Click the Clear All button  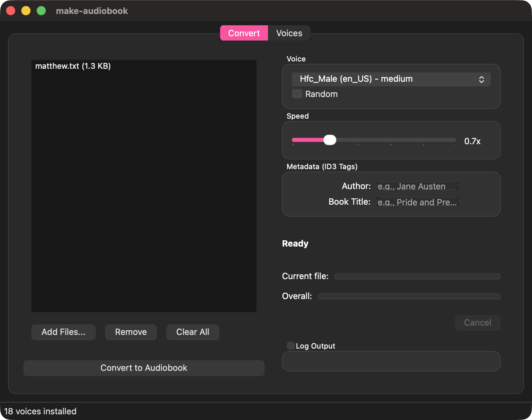[x=193, y=332]
